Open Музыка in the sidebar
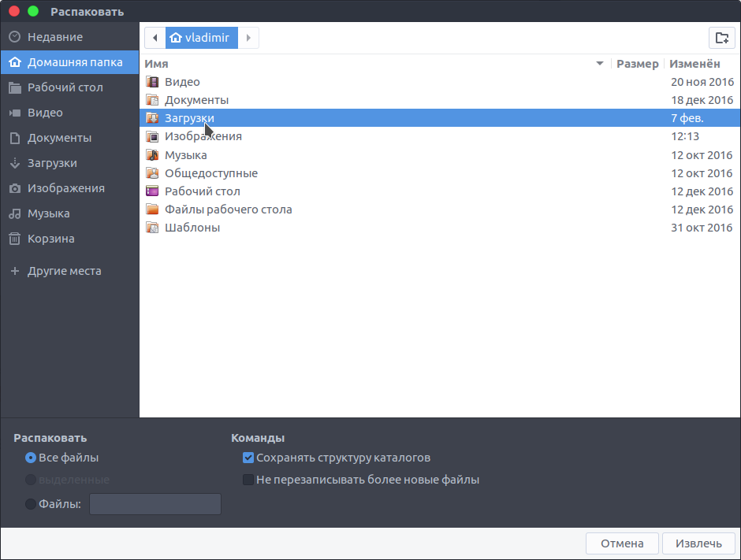This screenshot has height=560, width=741. point(70,213)
